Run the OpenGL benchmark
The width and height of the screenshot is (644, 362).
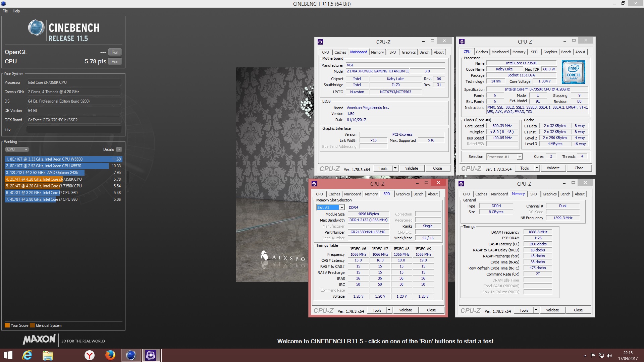(x=115, y=52)
